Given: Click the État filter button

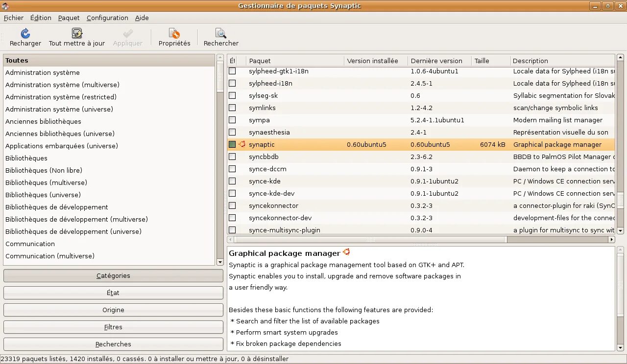Looking at the screenshot, I should point(113,293).
